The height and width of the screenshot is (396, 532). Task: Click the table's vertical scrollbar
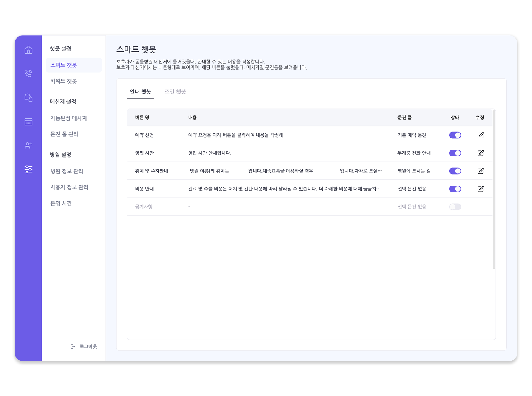tap(494, 189)
